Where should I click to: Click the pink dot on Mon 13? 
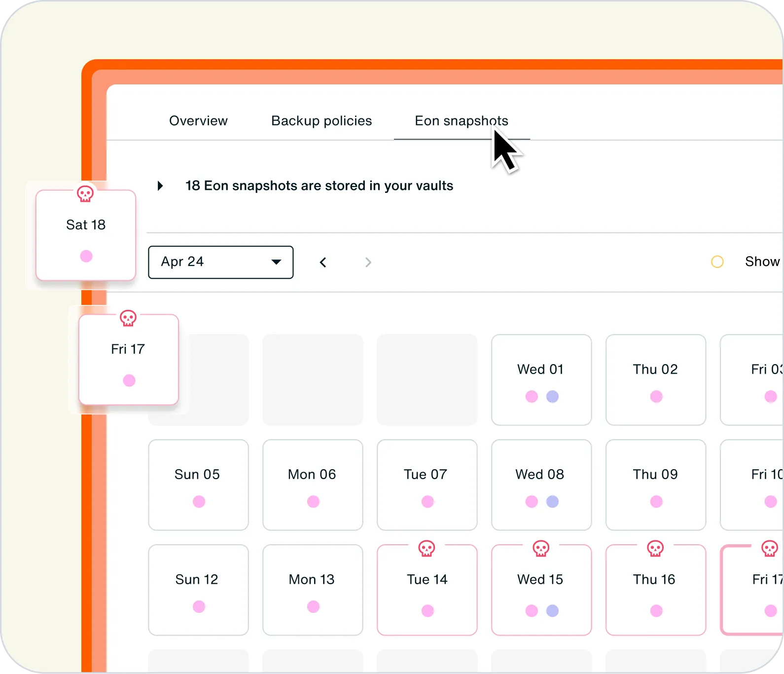tap(313, 607)
